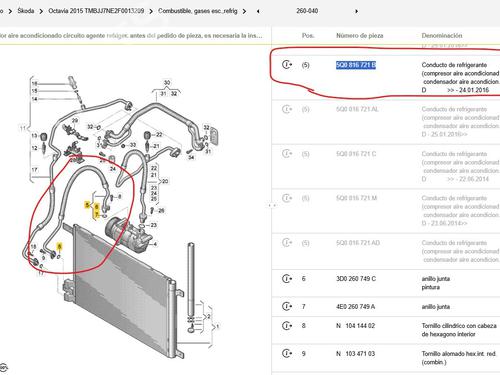Viewport: 500px width, 375px height.
Task: Click 'Tornillo alomado hex.int. red.' denomination
Action: coord(459,353)
